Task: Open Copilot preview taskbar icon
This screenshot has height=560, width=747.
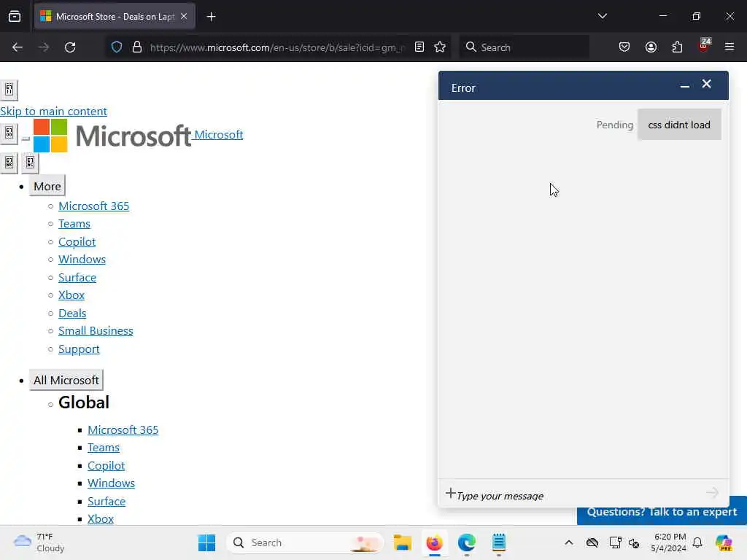Action: tap(724, 542)
